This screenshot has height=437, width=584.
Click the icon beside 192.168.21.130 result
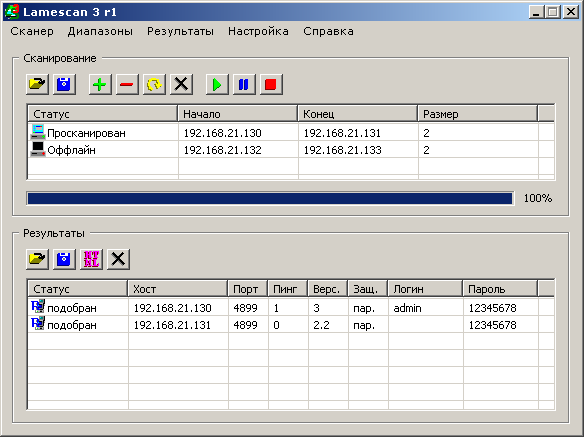pos(38,307)
